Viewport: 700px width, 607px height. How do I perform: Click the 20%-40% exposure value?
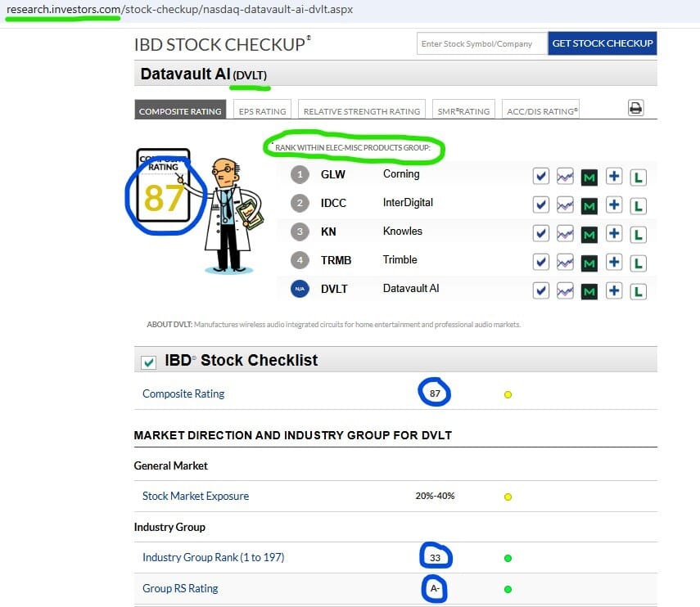coord(435,496)
